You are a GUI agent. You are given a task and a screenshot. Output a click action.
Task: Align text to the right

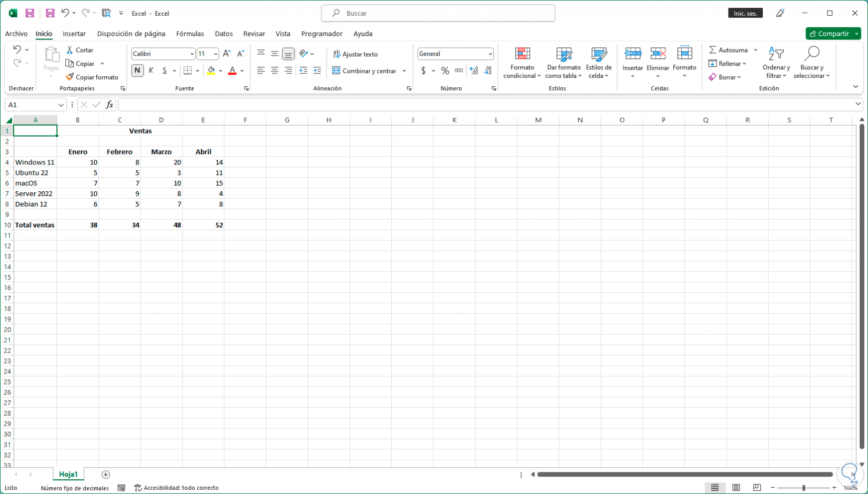click(288, 70)
